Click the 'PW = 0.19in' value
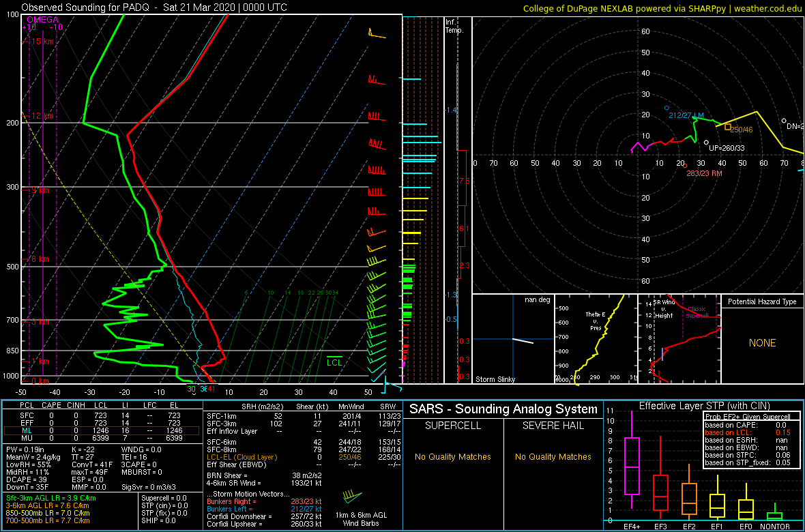 pos(26,449)
